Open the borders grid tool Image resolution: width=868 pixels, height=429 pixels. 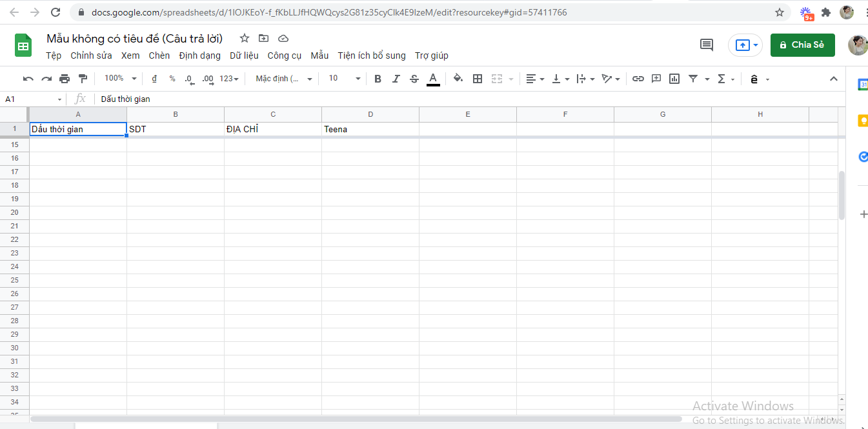click(x=478, y=79)
